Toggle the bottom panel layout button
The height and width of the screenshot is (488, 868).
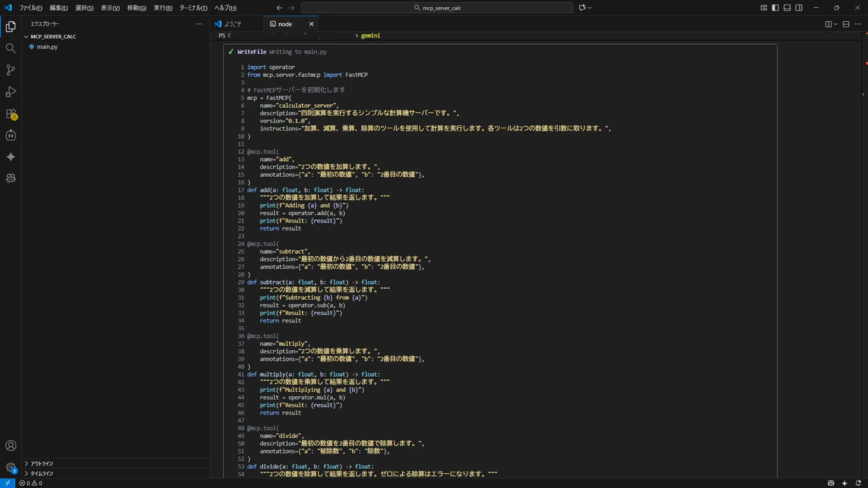click(787, 8)
